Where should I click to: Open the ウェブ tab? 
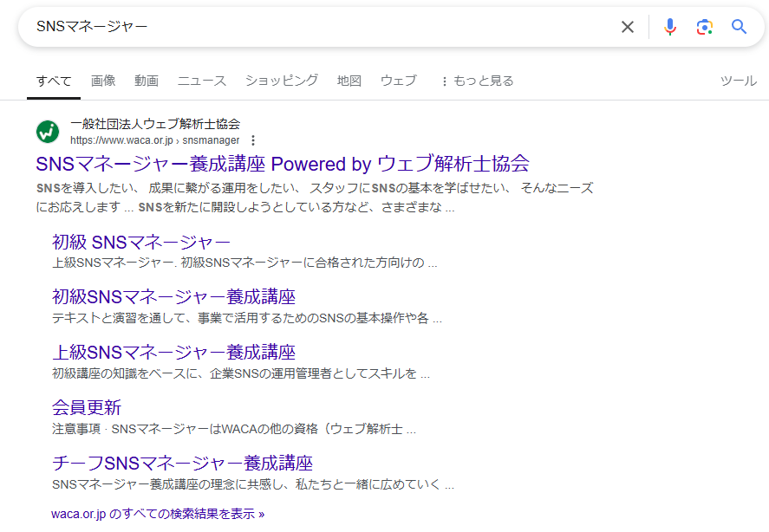398,81
